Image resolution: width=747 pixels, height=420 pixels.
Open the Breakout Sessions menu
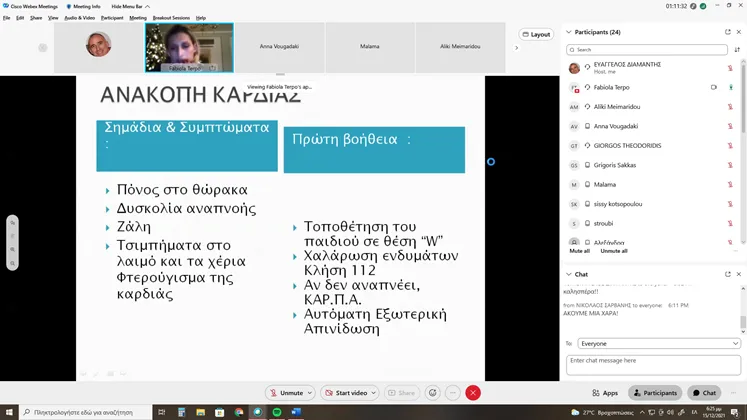172,18
